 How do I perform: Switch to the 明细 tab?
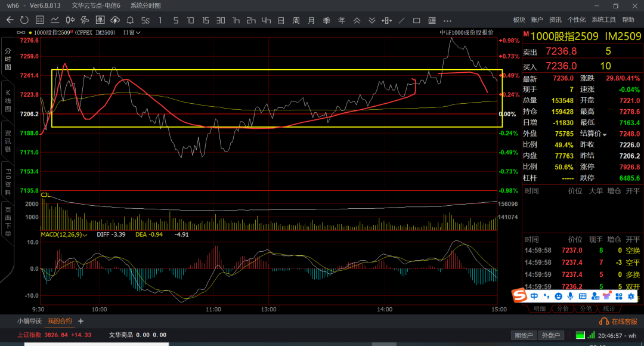tap(539, 308)
